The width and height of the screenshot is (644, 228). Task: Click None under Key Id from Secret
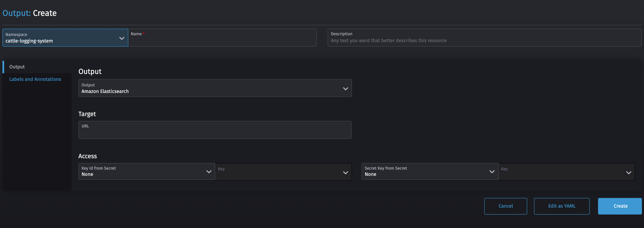click(87, 174)
